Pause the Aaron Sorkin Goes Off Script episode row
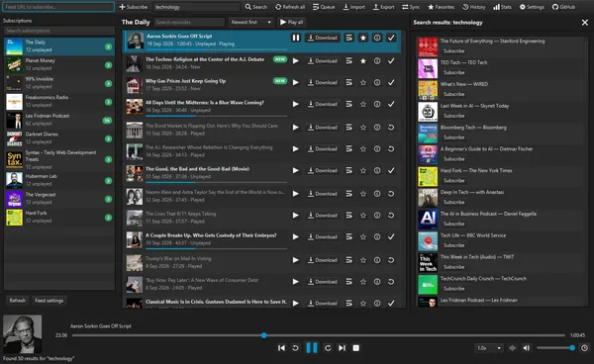Screen dimensions: 594x364 point(296,38)
